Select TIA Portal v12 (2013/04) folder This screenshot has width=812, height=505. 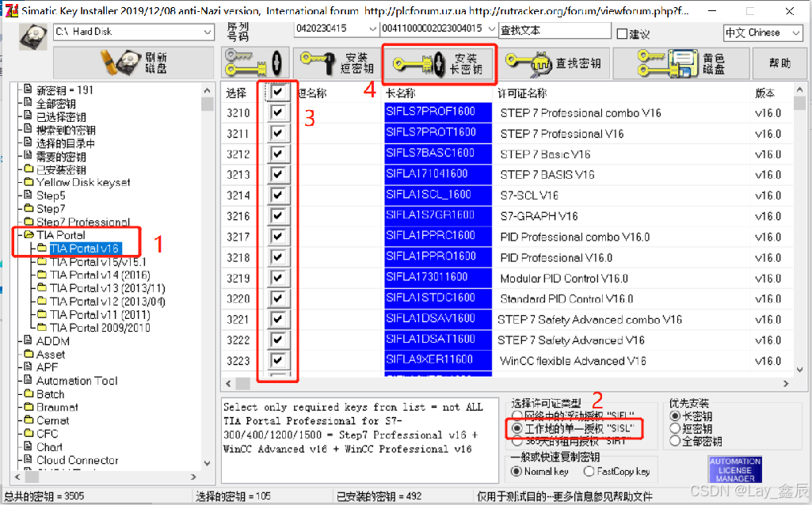coord(108,301)
